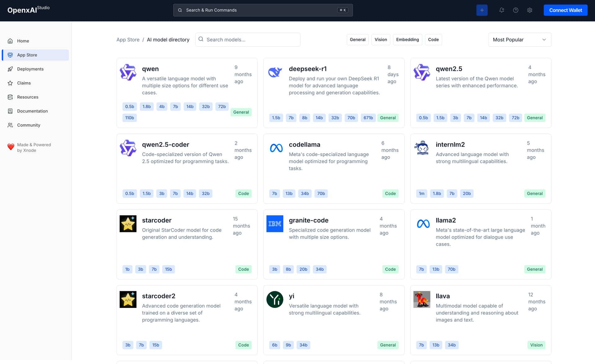Toggle the Vision category filter
Viewport: 595px width, 364px height.
pos(381,40)
